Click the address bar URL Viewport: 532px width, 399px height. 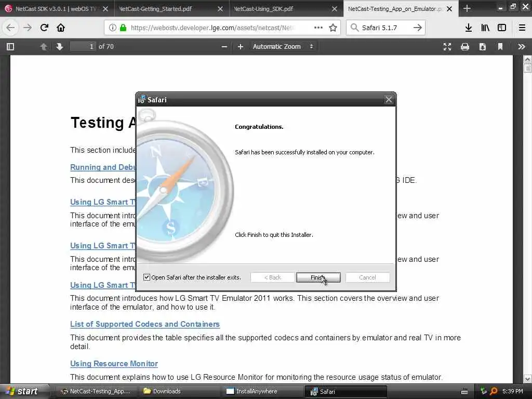[212, 28]
